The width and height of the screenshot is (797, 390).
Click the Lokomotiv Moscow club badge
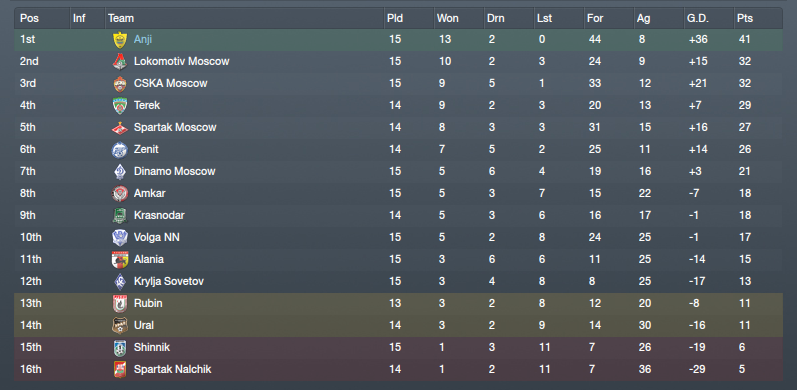tap(120, 62)
